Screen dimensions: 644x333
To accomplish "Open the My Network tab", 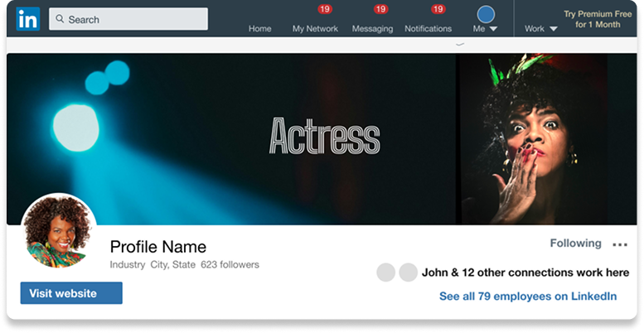I will [315, 28].
